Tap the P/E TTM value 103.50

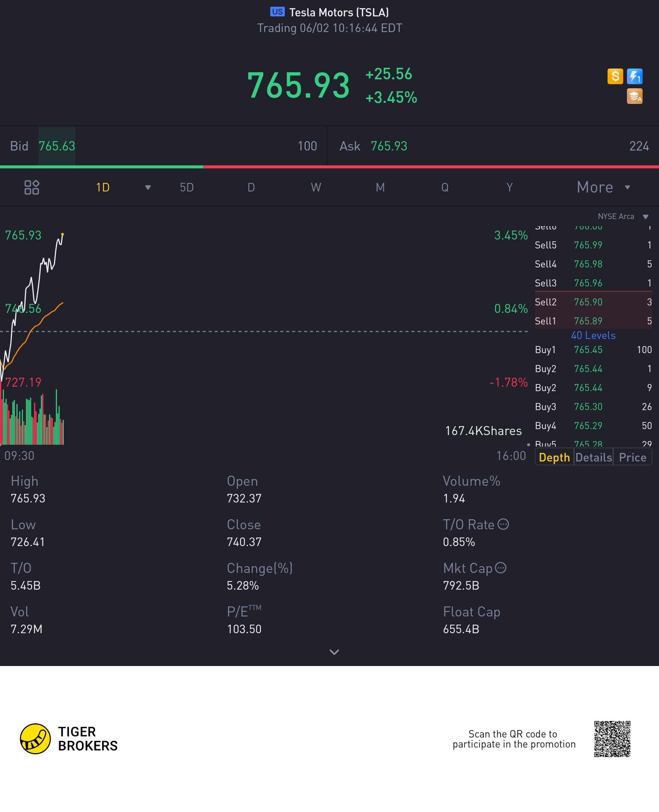[244, 629]
